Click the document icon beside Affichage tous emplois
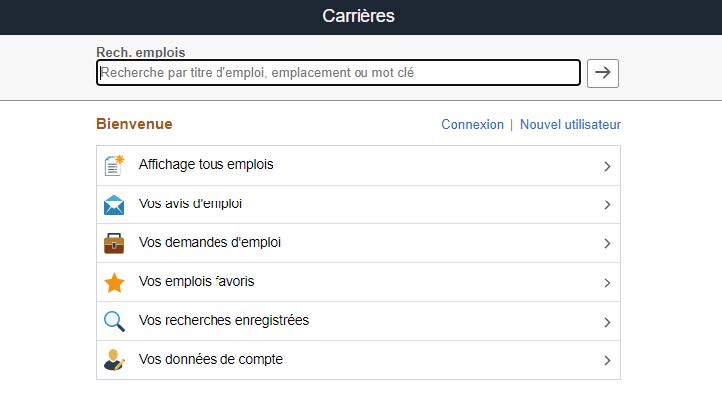This screenshot has height=400, width=722. (x=114, y=165)
